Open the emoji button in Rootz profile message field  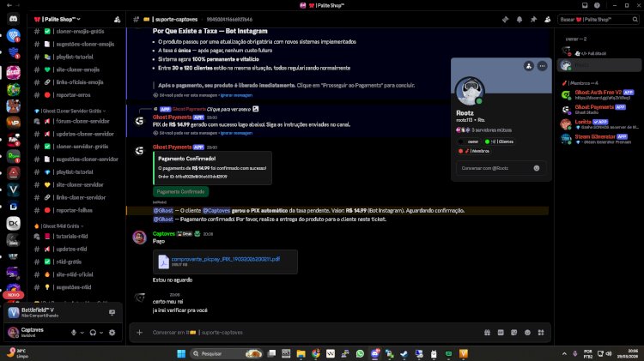[537, 168]
